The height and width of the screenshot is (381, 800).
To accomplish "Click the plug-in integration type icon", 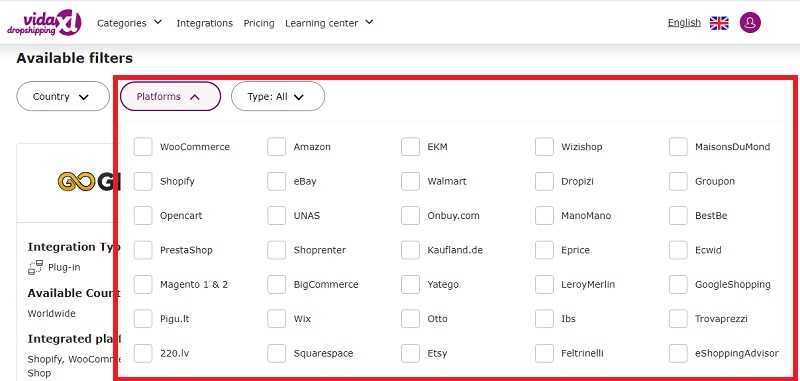I will 35,267.
